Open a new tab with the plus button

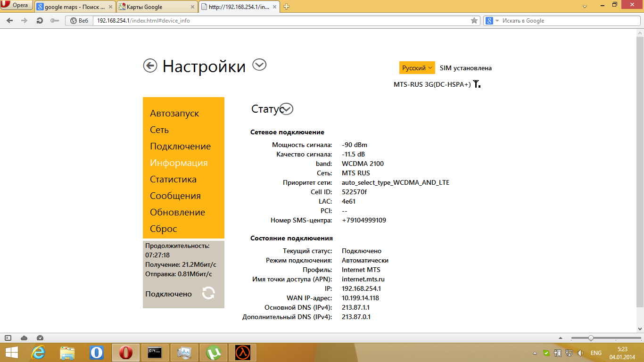(286, 7)
